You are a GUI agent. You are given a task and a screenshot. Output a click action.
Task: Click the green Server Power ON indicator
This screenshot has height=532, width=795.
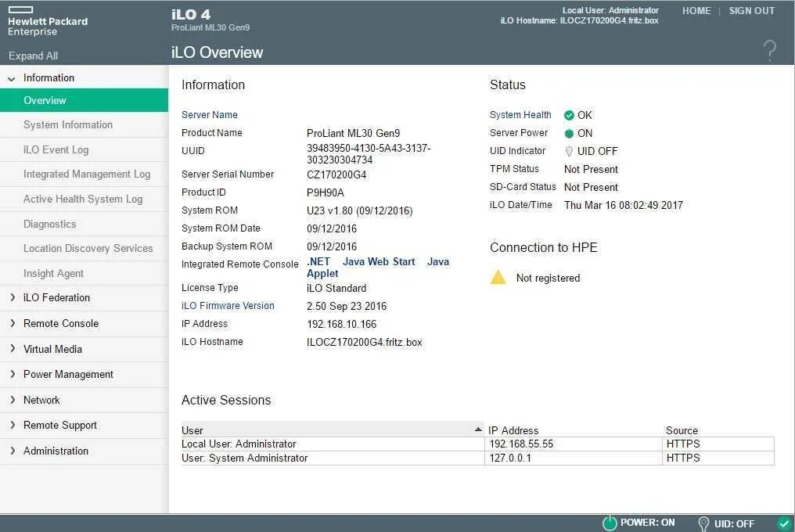click(569, 133)
